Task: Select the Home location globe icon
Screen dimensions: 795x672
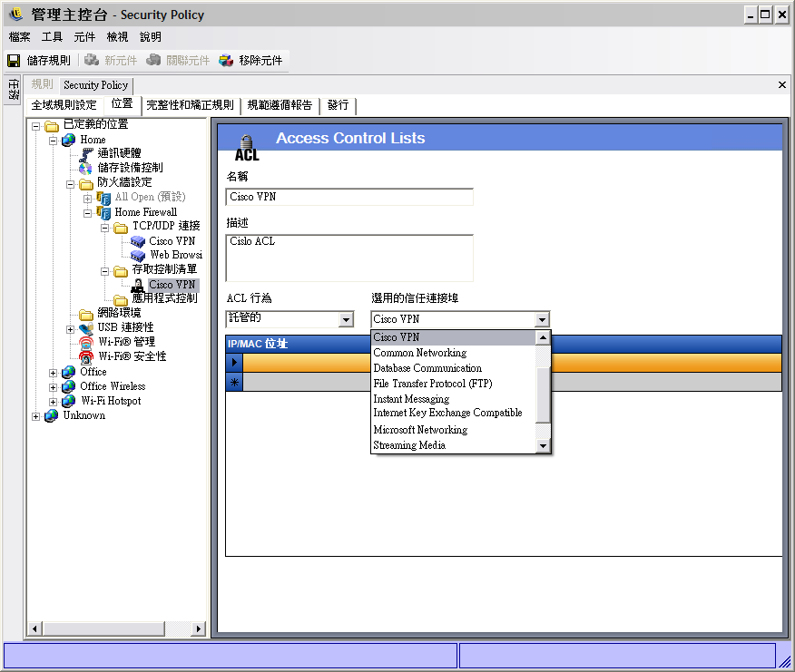Action: (68, 141)
